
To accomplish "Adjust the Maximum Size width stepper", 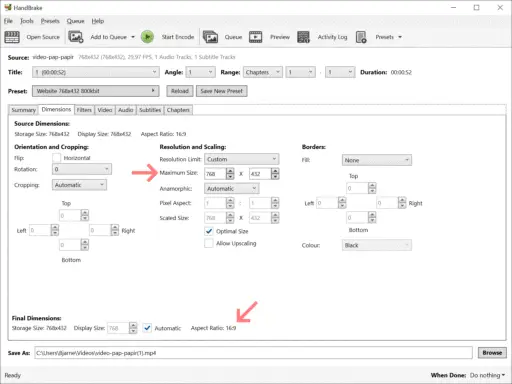I will point(230,174).
